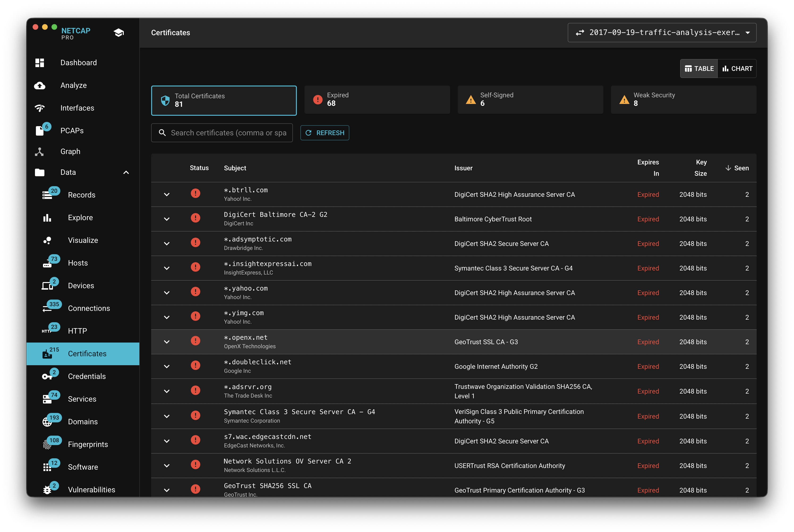
Task: Click the Devices icon
Action: click(x=47, y=286)
